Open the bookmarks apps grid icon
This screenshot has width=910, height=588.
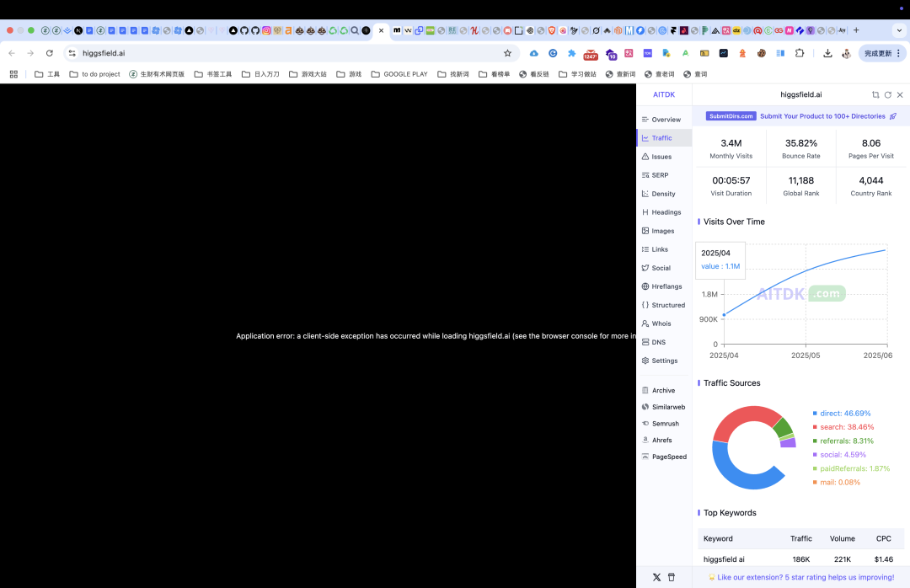(14, 74)
